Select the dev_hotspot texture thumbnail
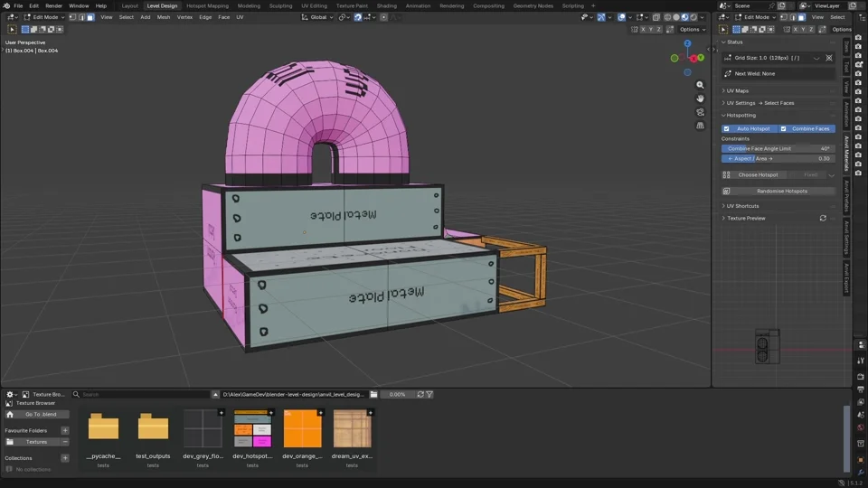 click(252, 428)
